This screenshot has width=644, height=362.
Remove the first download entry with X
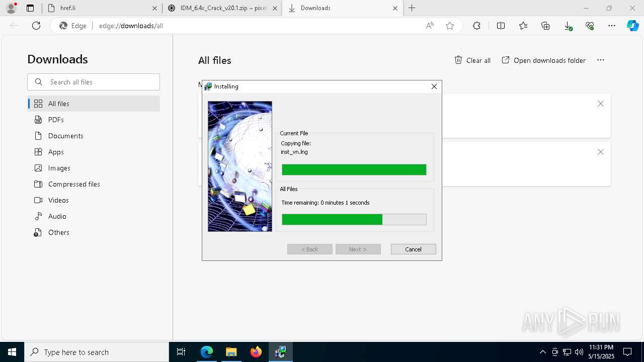pyautogui.click(x=600, y=104)
